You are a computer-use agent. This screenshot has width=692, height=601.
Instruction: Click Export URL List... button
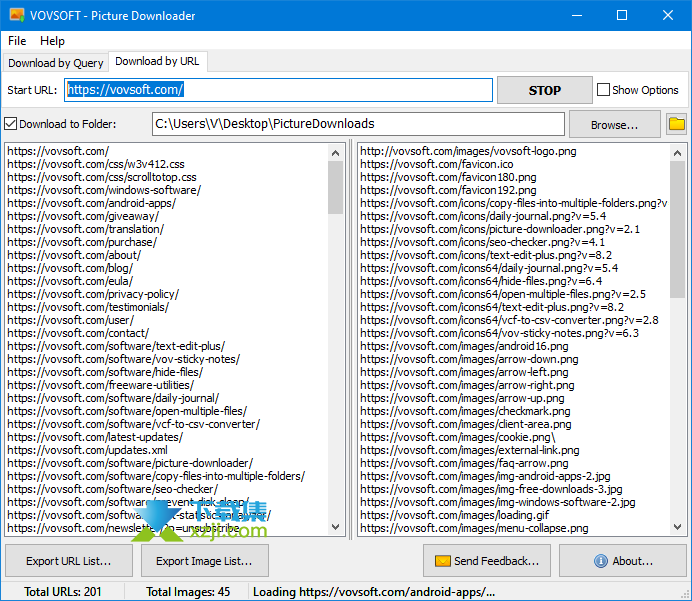pos(69,561)
